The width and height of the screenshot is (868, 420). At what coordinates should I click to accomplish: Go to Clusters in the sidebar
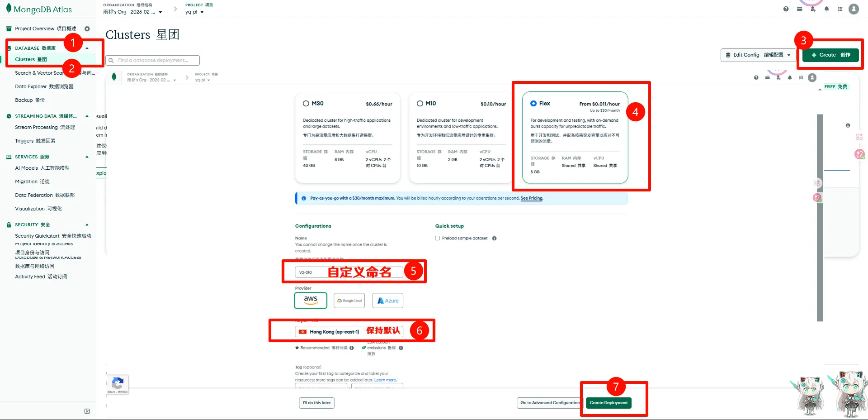[x=31, y=60]
